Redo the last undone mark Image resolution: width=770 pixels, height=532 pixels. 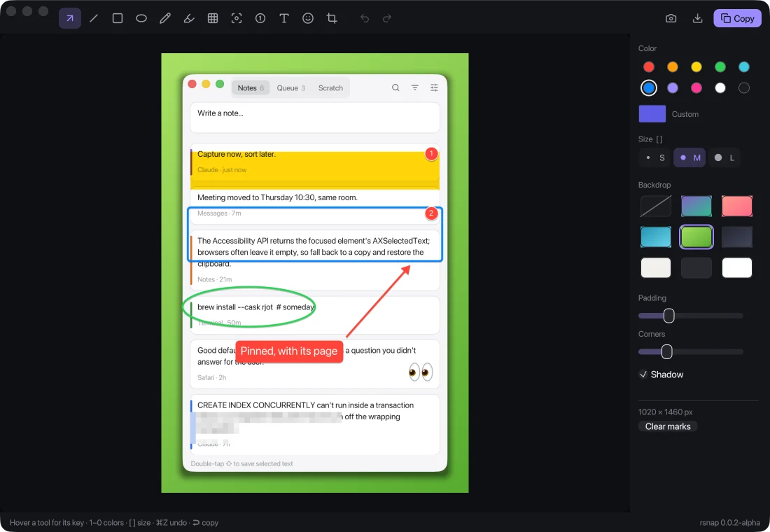(387, 19)
